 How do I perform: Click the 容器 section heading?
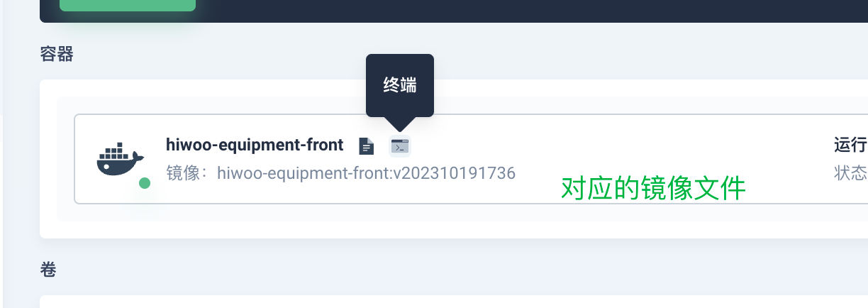[57, 54]
